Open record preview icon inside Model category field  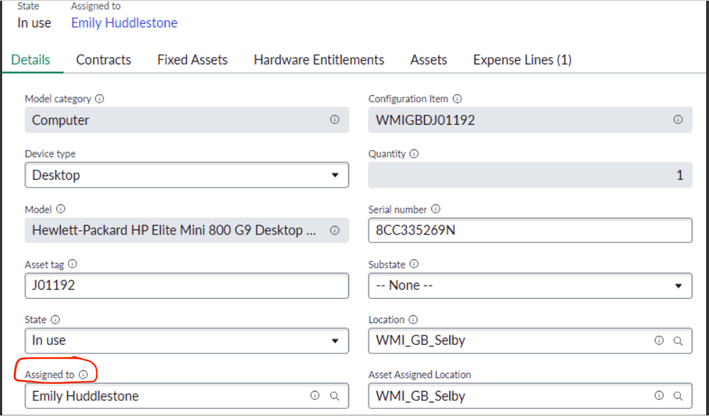pyautogui.click(x=334, y=119)
